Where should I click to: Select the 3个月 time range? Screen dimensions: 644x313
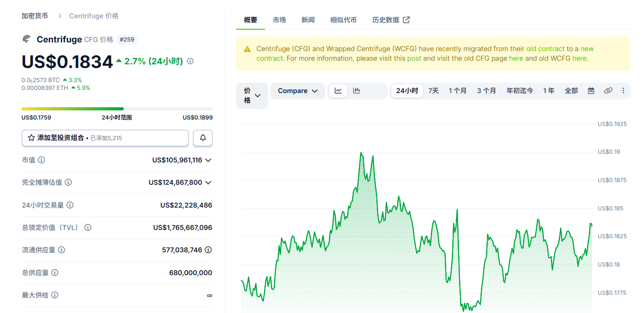pyautogui.click(x=486, y=91)
